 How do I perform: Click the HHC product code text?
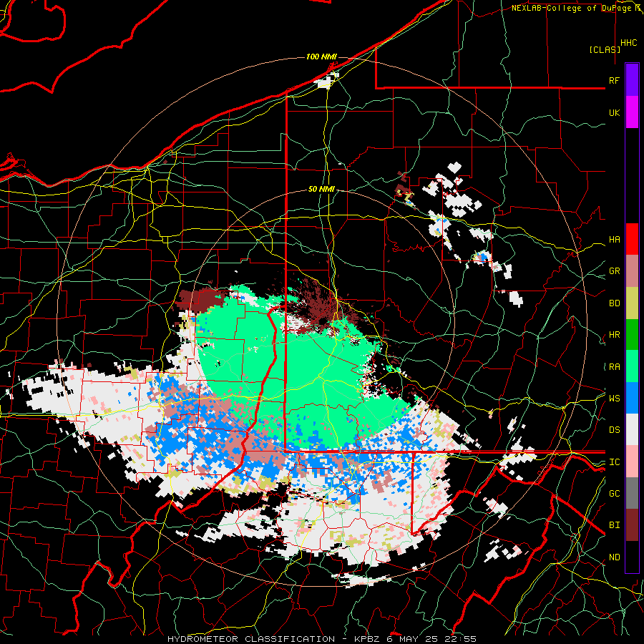[x=629, y=43]
